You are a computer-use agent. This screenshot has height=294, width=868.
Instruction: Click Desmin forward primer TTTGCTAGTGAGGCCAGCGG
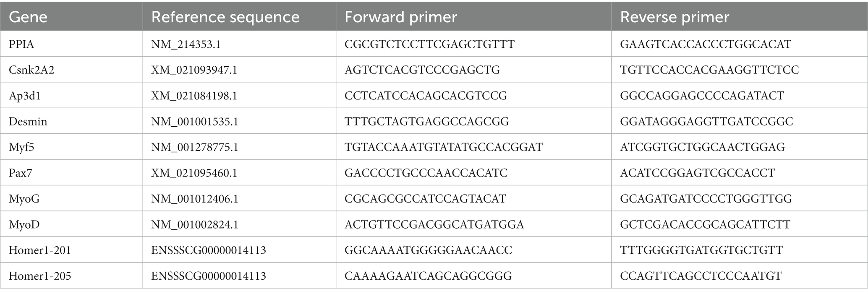[426, 122]
